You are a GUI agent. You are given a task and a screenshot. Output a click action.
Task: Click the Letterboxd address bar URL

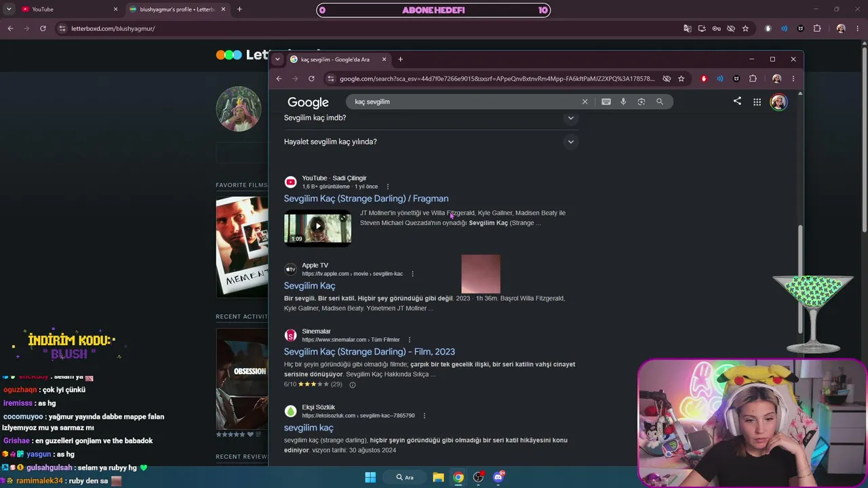tap(113, 28)
